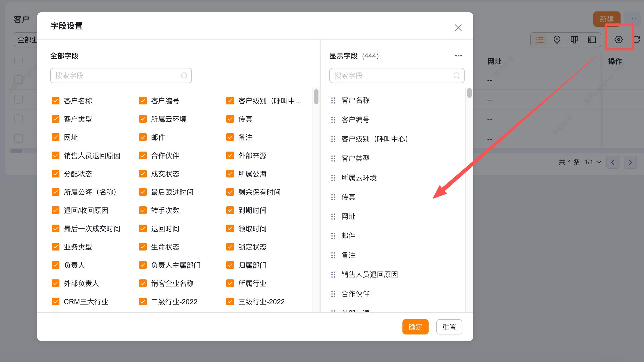The image size is (644, 362).
Task: Switch to list view icon
Action: tap(539, 40)
